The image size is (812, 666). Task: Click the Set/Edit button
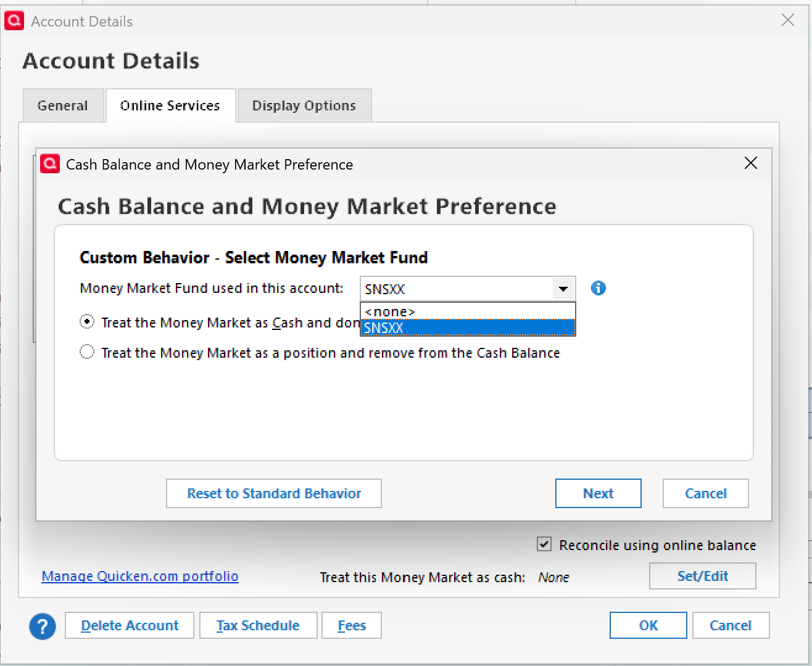703,576
